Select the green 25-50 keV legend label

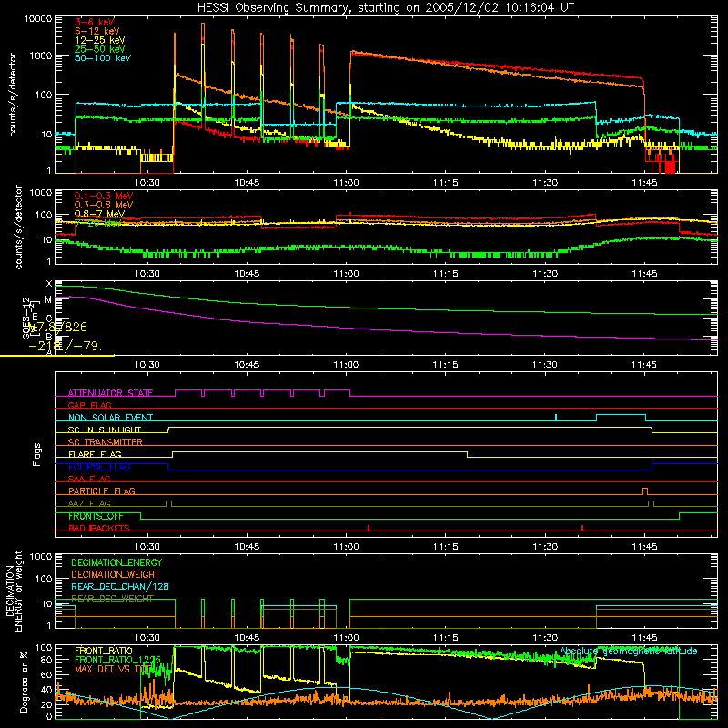(100, 49)
